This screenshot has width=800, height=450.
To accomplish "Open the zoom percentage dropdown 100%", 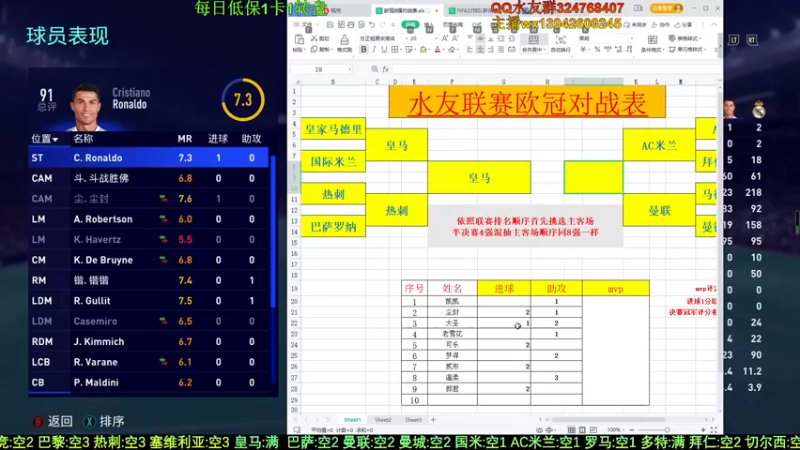I will coord(615,430).
